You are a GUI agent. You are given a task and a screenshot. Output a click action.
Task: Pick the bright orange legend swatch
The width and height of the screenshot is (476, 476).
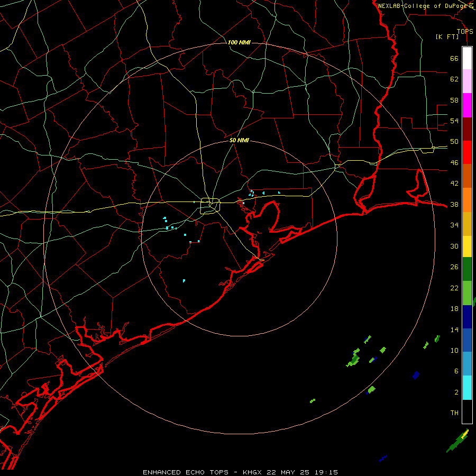coord(467,200)
